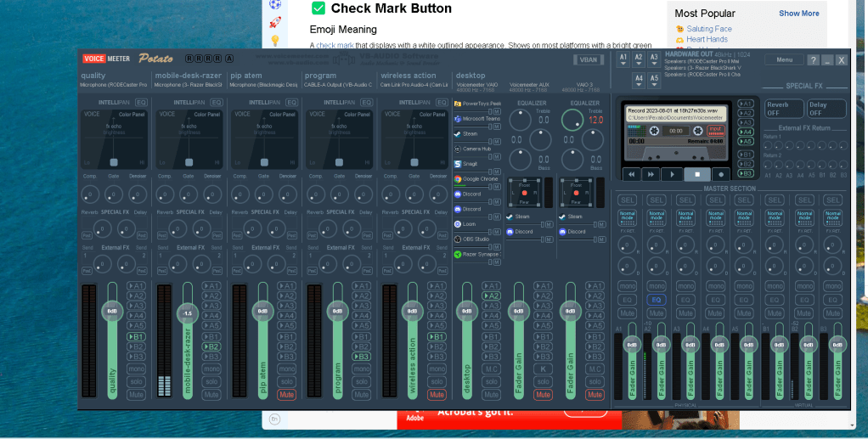Toggle Delay OFF in Special FX
868x439 pixels.
[826, 109]
